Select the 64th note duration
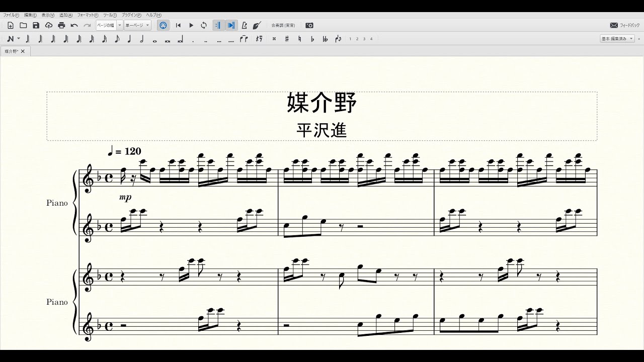Screen dimensions: 644x362 [x=79, y=39]
